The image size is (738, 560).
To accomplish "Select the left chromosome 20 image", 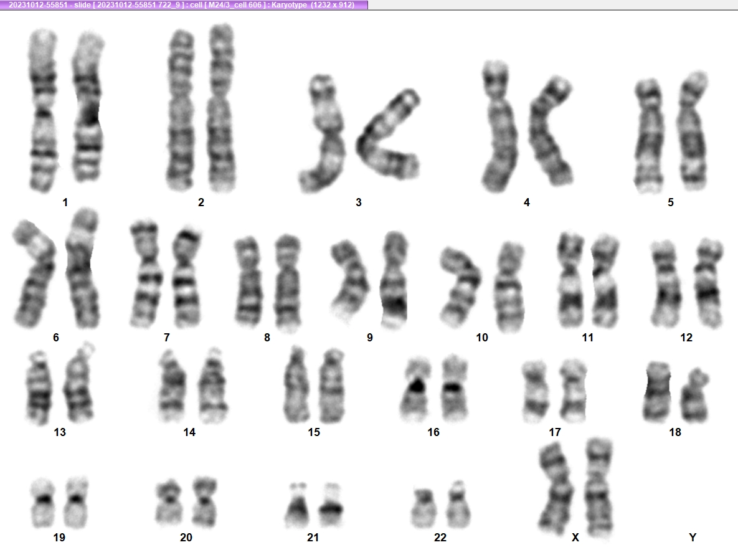I will 169,502.
